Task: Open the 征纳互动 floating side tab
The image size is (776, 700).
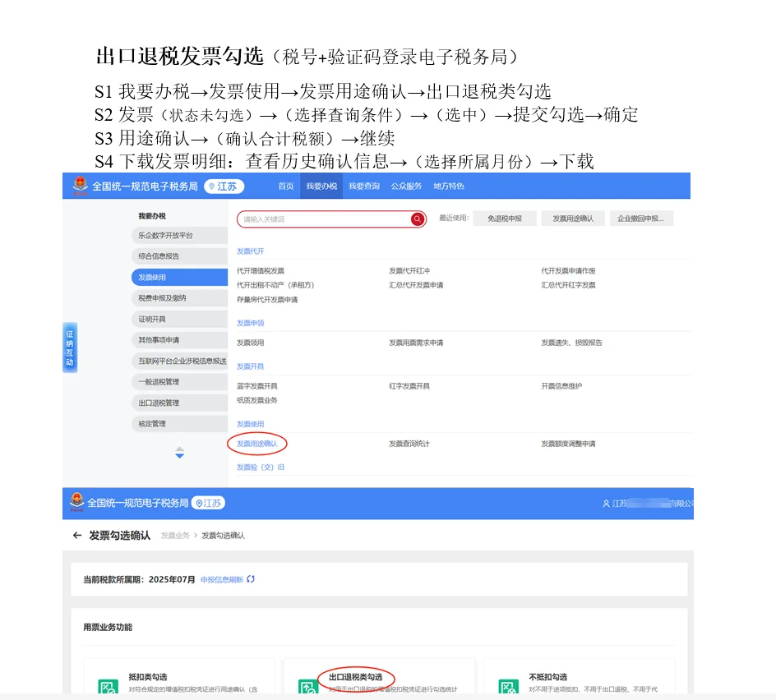Action: [70, 348]
